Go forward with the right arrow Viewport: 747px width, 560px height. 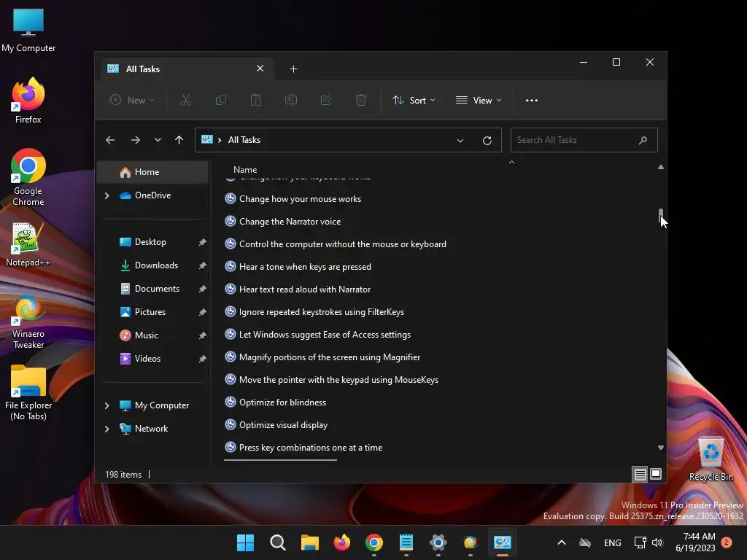[135, 140]
